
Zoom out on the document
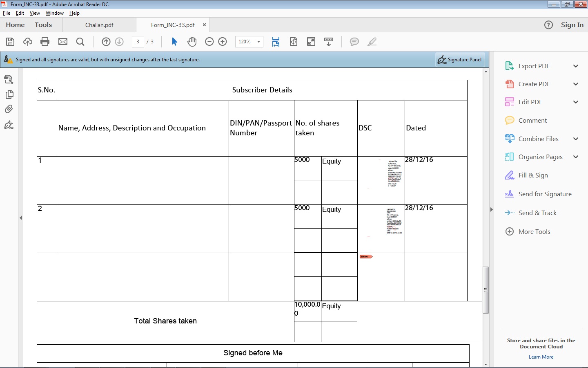209,41
